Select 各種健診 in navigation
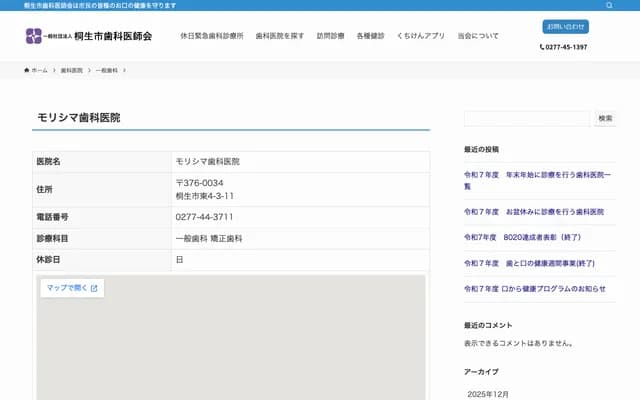Viewport: 640px width, 400px height. [370, 36]
